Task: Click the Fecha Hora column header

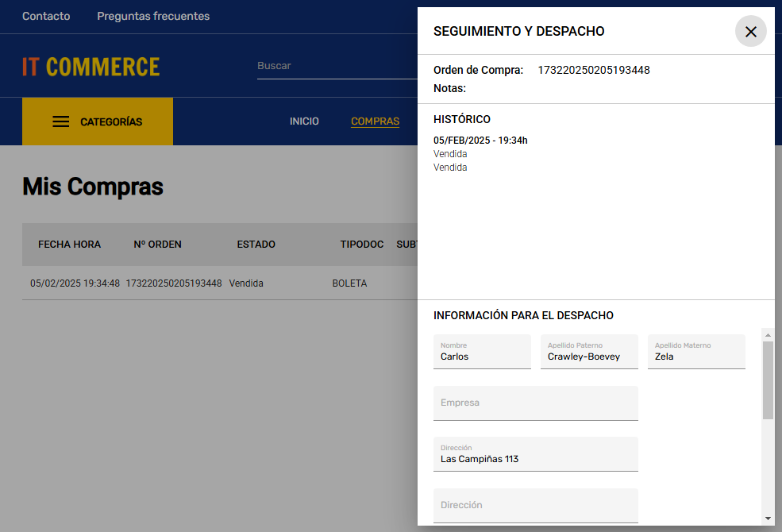Action: 70,245
